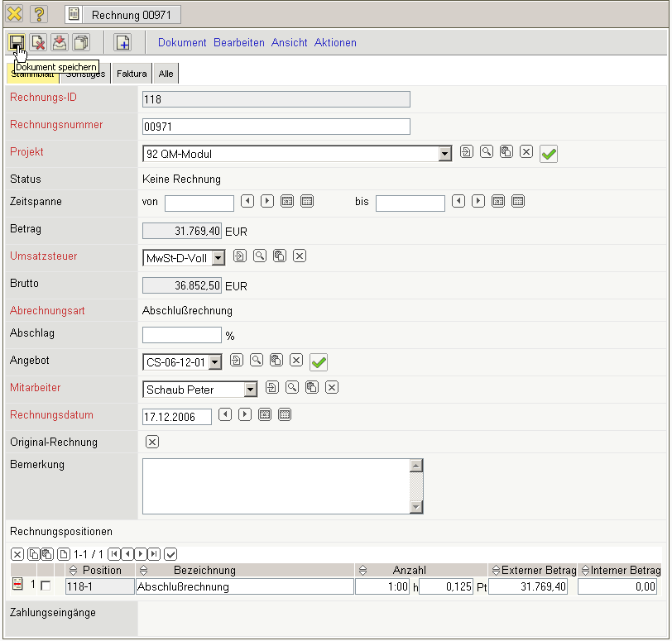The height and width of the screenshot is (641, 672).
Task: Click the save document icon
Action: point(17,42)
